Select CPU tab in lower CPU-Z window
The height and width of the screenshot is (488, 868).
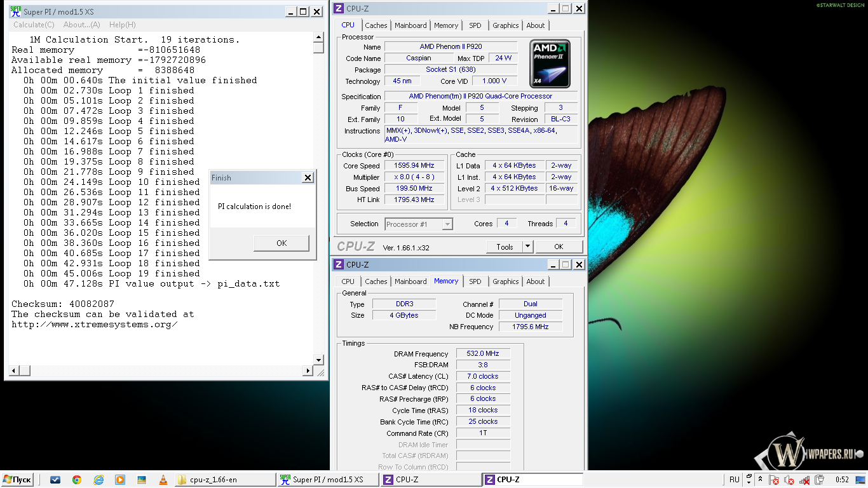click(x=348, y=281)
